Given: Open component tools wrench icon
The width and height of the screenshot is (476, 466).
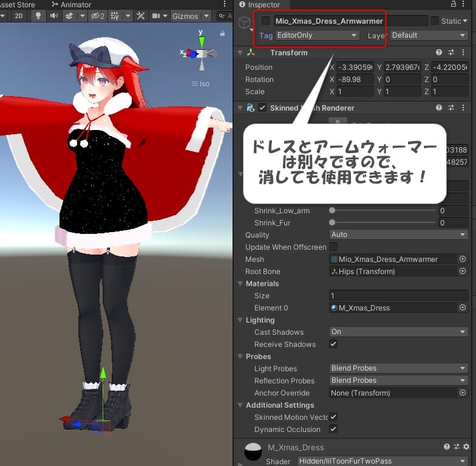Looking at the screenshot, I should pos(141,16).
